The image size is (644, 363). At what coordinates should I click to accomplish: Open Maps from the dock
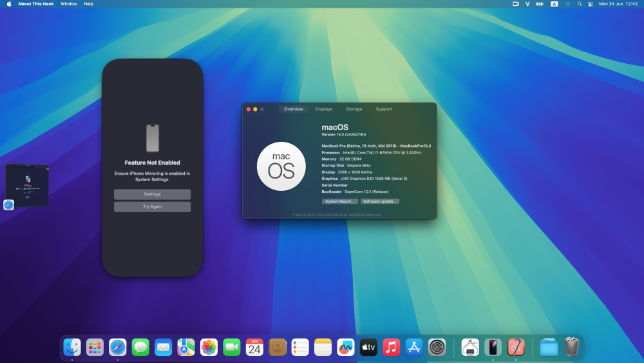[186, 348]
